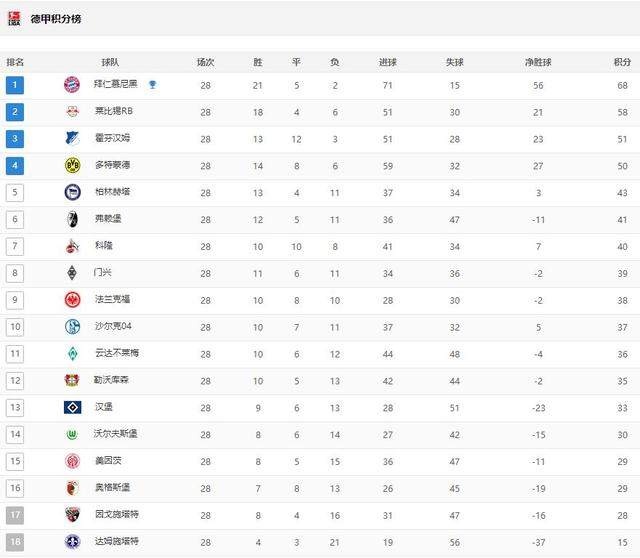Click the Wolfsburg green W crest
This screenshot has height=558, width=640.
click(x=72, y=434)
